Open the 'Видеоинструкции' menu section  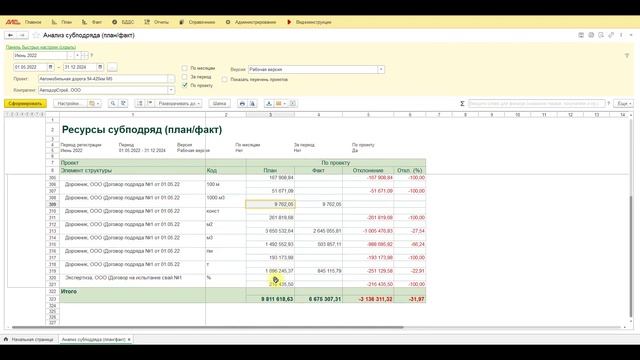tap(309, 22)
